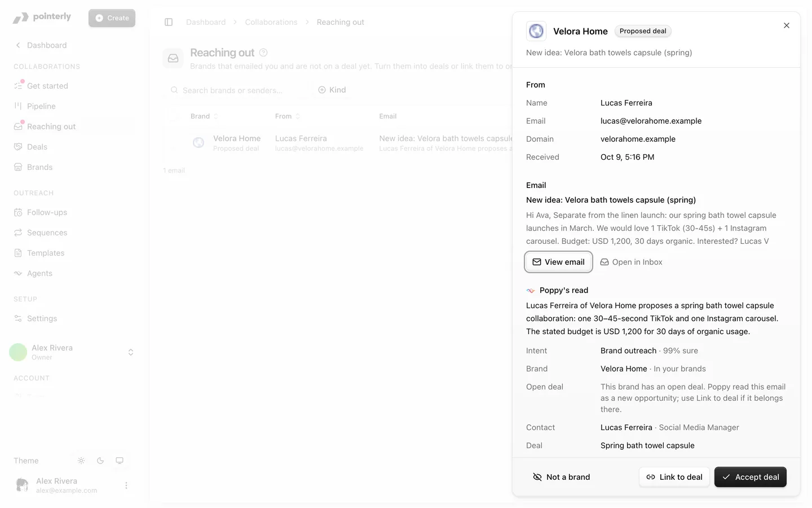Click Open in Inbox

click(631, 262)
